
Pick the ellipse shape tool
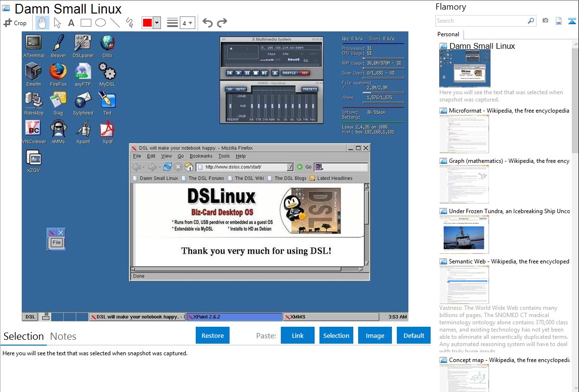point(101,23)
